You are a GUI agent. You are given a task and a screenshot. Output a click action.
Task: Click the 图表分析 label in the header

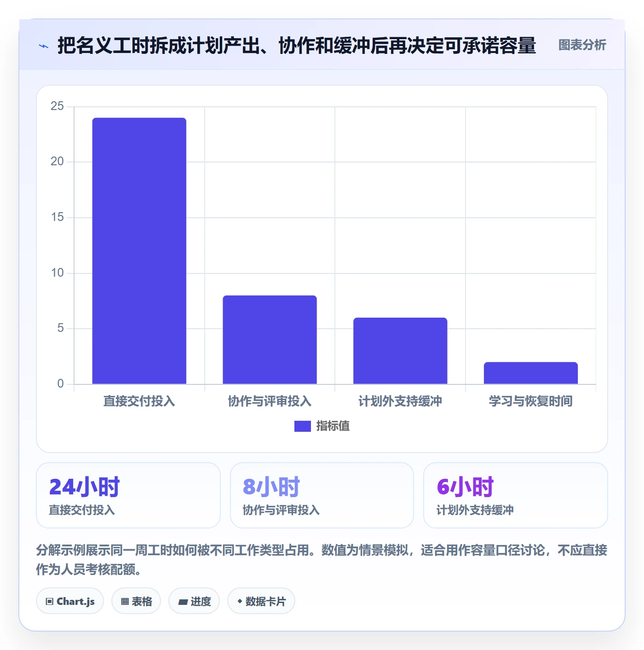pyautogui.click(x=582, y=45)
